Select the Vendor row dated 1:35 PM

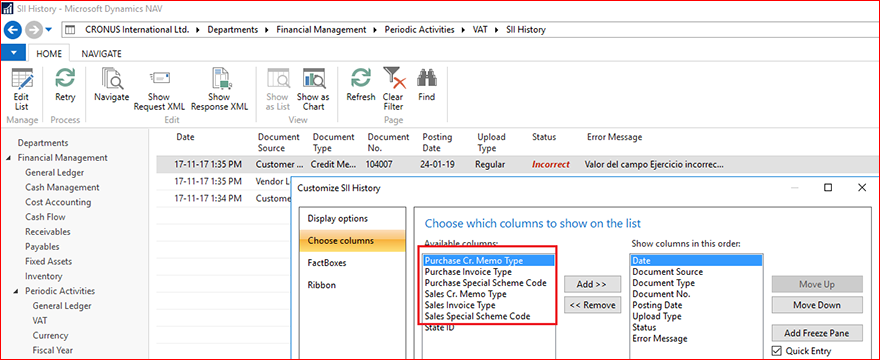pyautogui.click(x=223, y=181)
